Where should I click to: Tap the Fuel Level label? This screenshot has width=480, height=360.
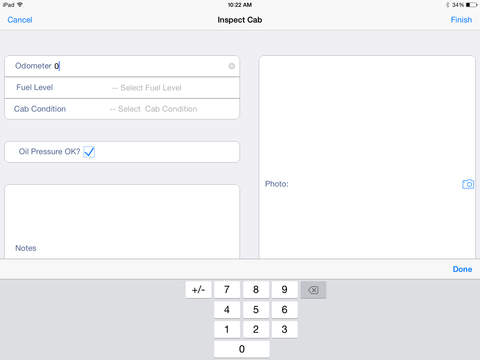tap(35, 87)
